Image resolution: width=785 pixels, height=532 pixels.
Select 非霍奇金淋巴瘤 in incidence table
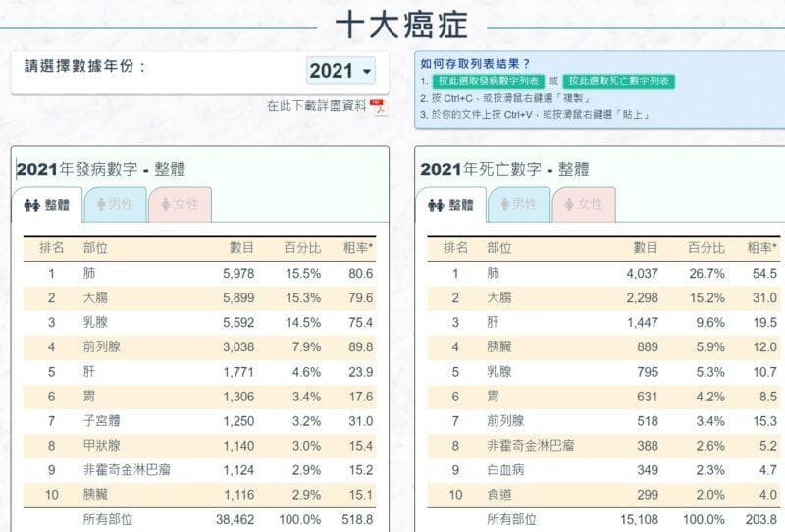[x=127, y=470]
